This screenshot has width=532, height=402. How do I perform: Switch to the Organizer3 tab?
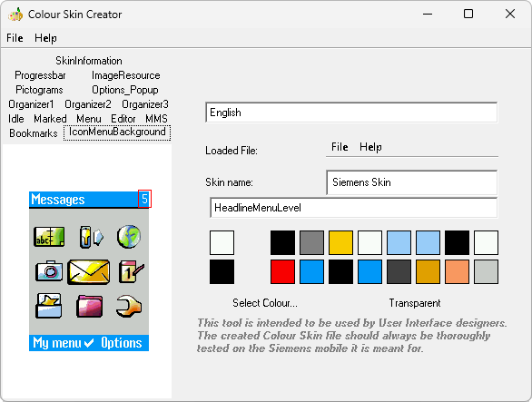pyautogui.click(x=145, y=104)
